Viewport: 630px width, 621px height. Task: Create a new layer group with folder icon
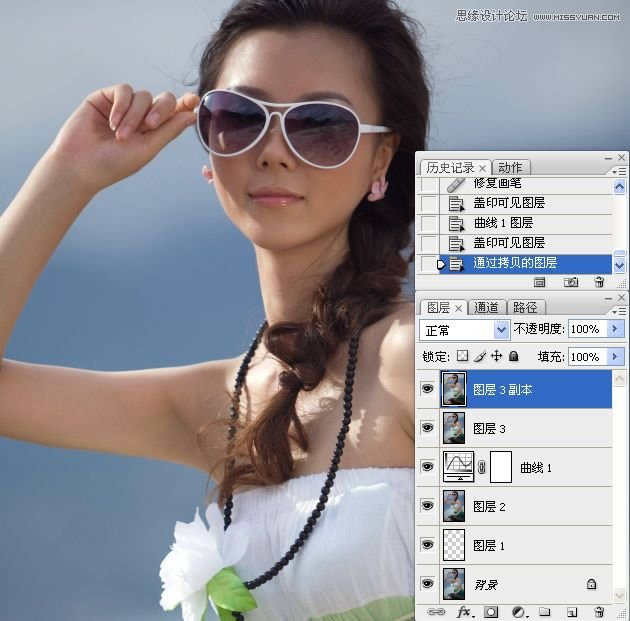click(x=545, y=610)
